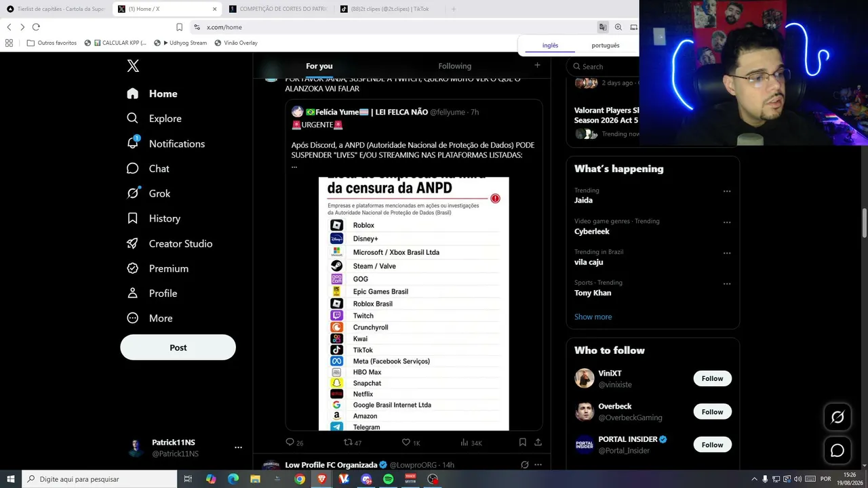Viewport: 868px width, 488px height.
Task: Switch to the COMPETIÇÃO DE CORTES tab
Action: [x=279, y=9]
